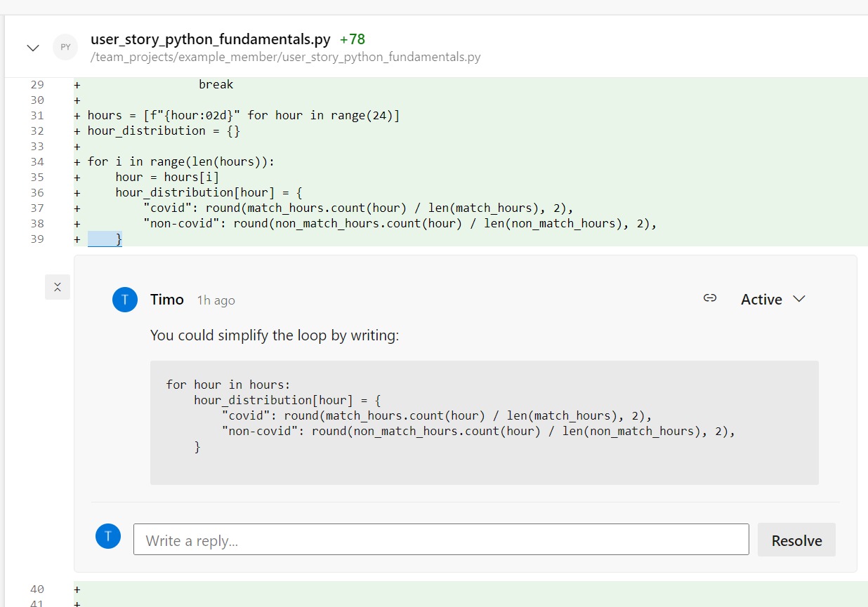Screen dimensions: 868x607
Task: Copy the comment link using the chain icon
Action: pos(709,298)
